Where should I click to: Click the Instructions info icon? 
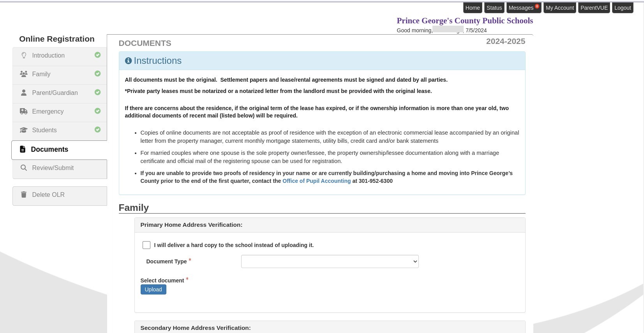[x=129, y=61]
